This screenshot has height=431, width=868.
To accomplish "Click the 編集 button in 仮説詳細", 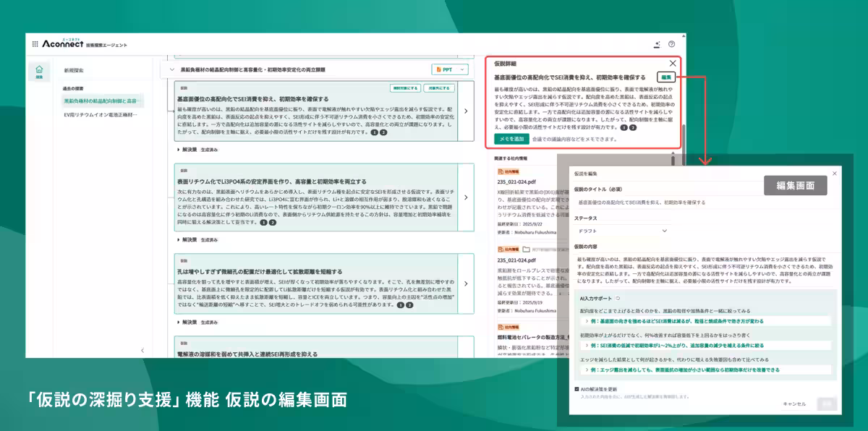I will pyautogui.click(x=665, y=77).
